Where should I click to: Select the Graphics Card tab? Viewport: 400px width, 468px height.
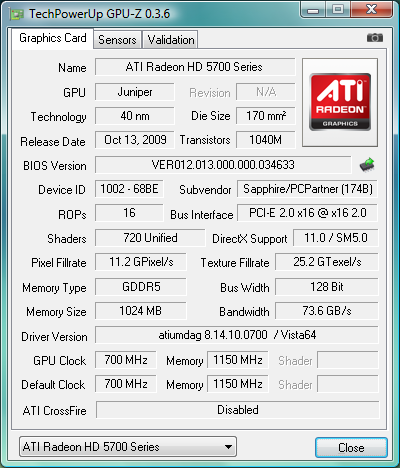(x=53, y=38)
